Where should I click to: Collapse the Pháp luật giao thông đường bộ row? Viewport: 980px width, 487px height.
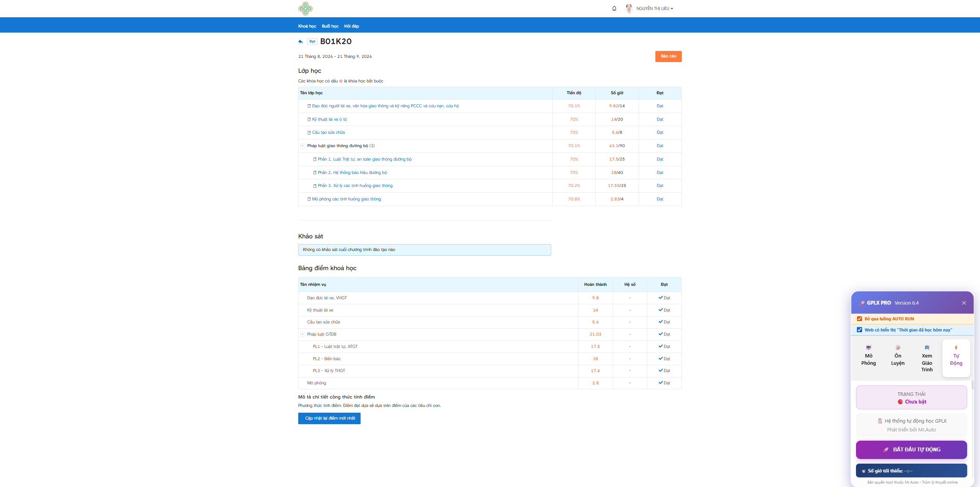point(302,146)
